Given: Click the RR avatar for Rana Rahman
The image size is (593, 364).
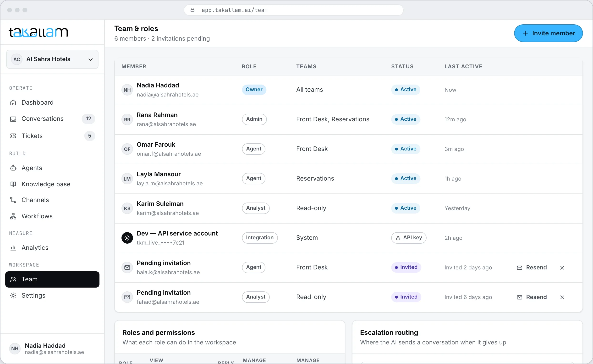Looking at the screenshot, I should click(x=127, y=120).
